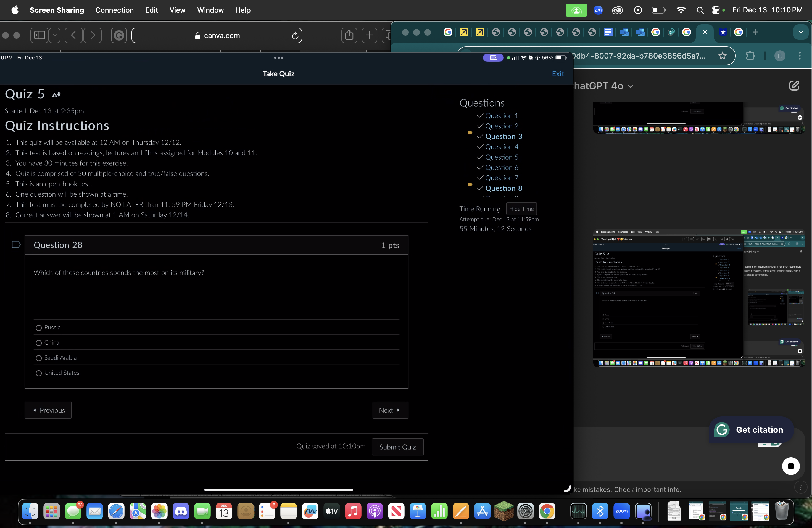Image resolution: width=812 pixels, height=528 pixels.
Task: Expand the tab list chevron in Chrome
Action: click(801, 32)
